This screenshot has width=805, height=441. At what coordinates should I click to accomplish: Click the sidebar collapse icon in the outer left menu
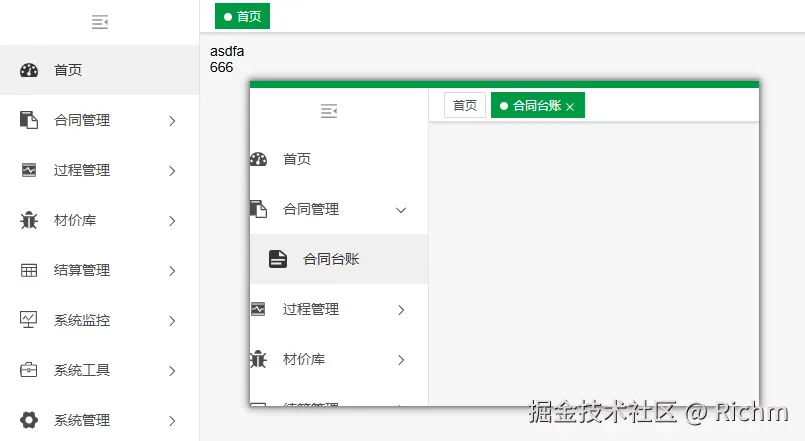(x=99, y=22)
